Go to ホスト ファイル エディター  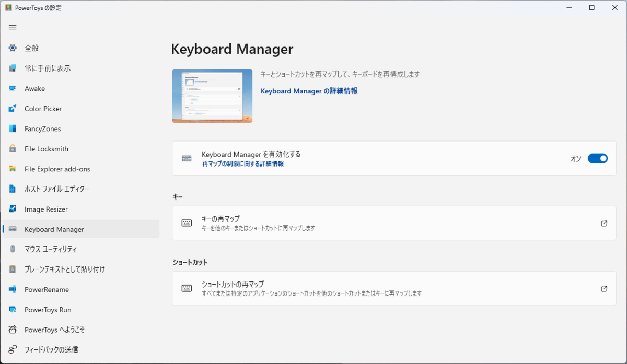(x=81, y=189)
